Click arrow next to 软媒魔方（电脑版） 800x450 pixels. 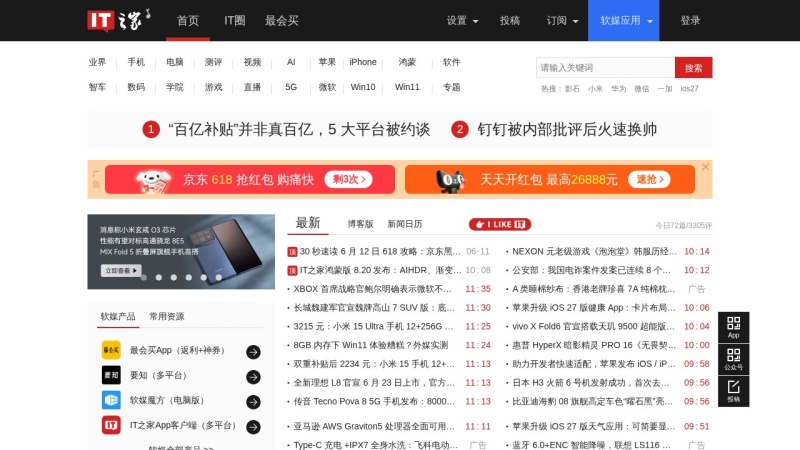click(253, 402)
